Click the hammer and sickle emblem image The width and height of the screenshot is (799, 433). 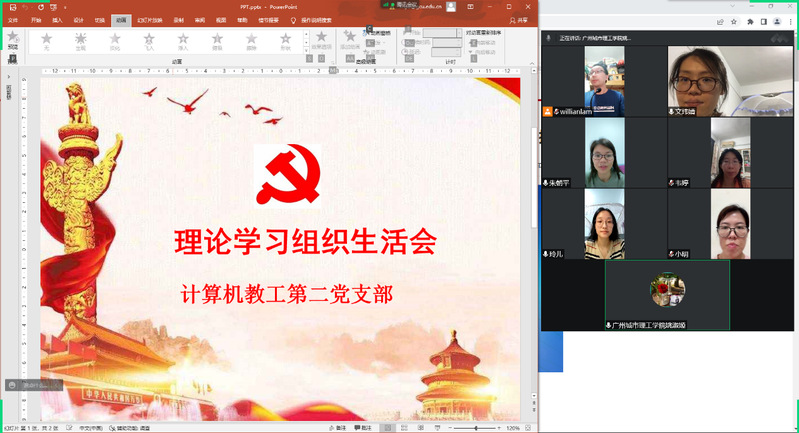click(x=288, y=174)
